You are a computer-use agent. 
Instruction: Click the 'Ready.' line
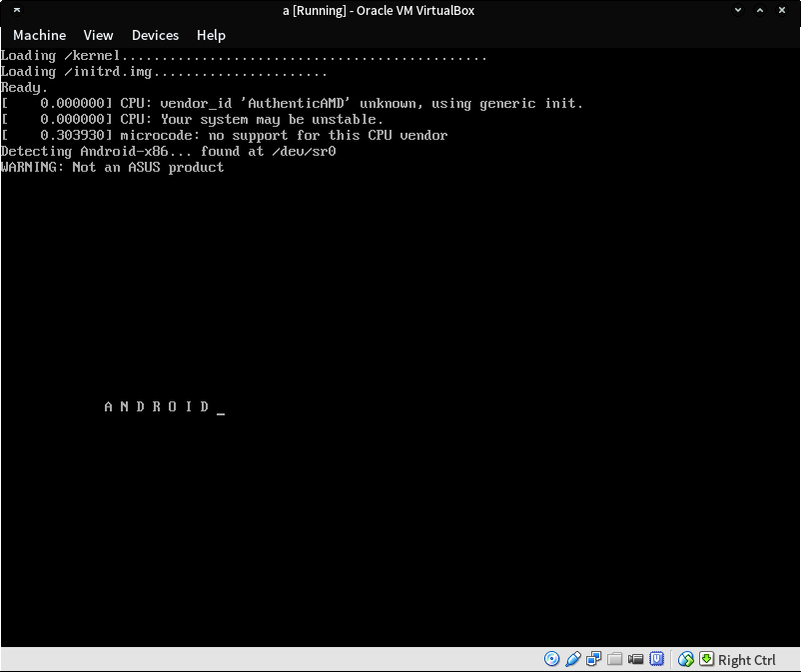24,87
